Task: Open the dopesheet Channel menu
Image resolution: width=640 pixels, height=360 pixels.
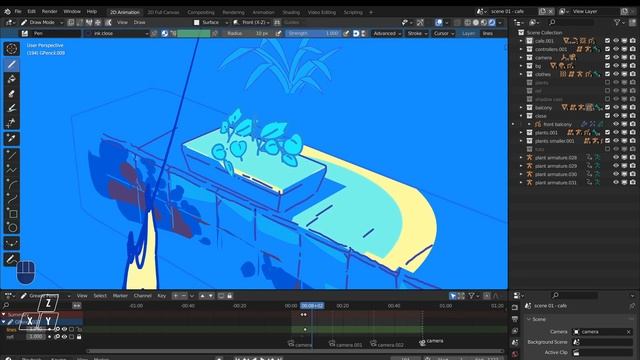Action: tap(142, 296)
